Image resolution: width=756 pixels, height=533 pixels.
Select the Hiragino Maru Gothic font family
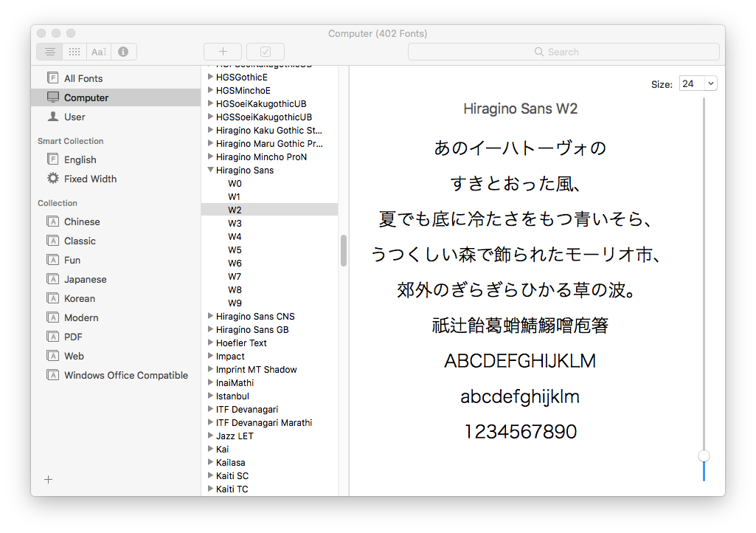(269, 143)
